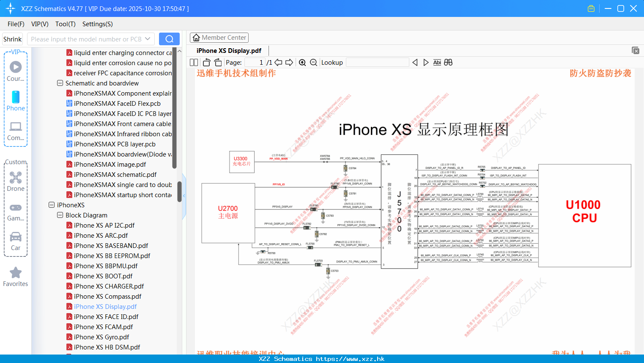Image resolution: width=644 pixels, height=363 pixels.
Task: Select the iPhone XS Display.pdf tab
Action: (x=229, y=51)
